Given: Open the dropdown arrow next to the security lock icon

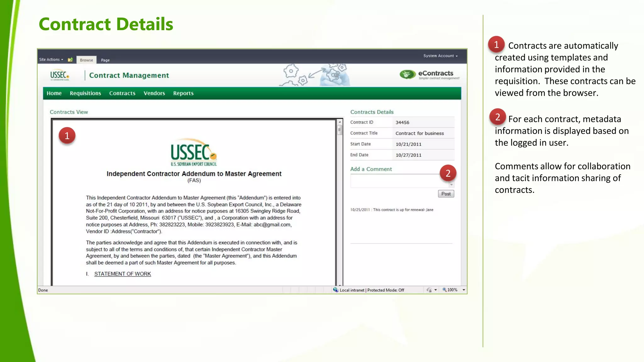Looking at the screenshot, I should pos(436,290).
